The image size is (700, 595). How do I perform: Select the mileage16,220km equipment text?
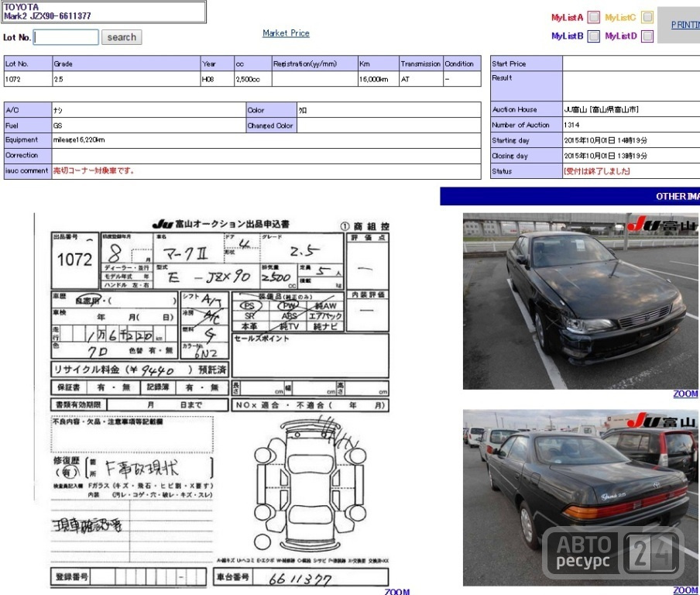point(79,139)
